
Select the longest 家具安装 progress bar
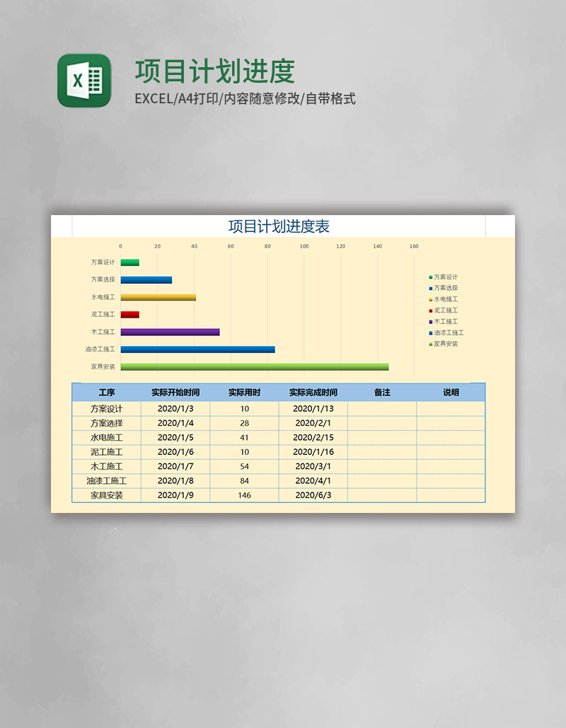[253, 366]
